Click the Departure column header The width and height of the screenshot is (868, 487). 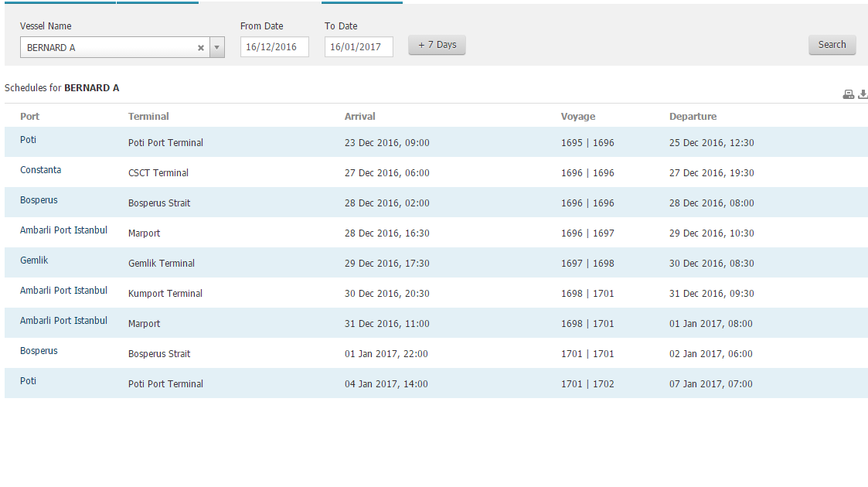pos(693,116)
